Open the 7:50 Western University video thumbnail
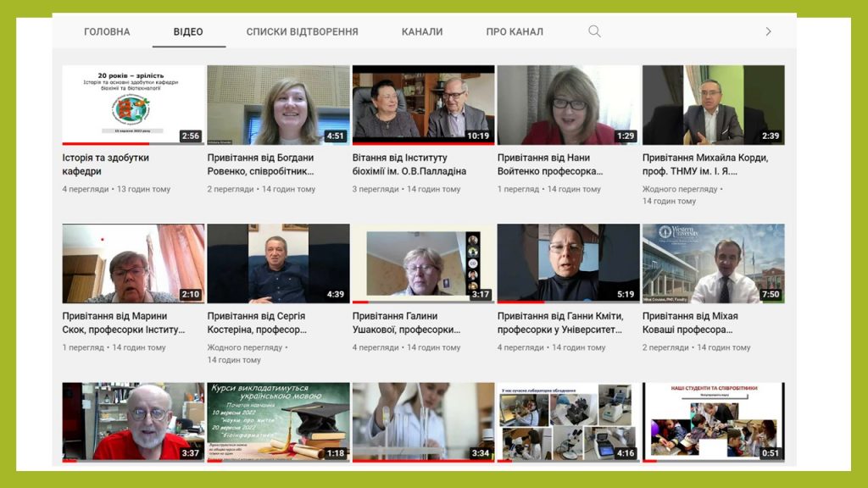Screen dimensions: 868x488 [713, 263]
